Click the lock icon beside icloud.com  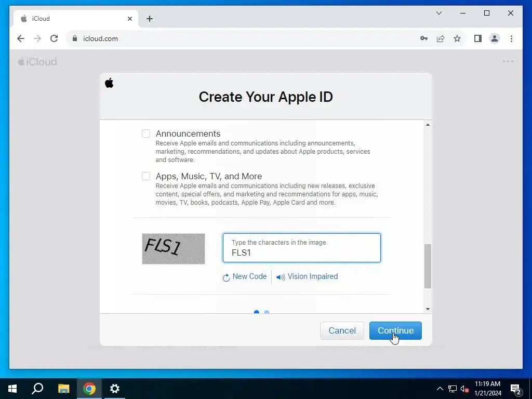[75, 38]
